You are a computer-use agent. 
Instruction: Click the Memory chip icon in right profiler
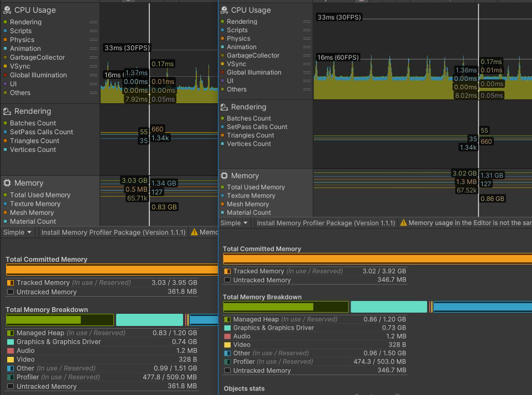224,176
